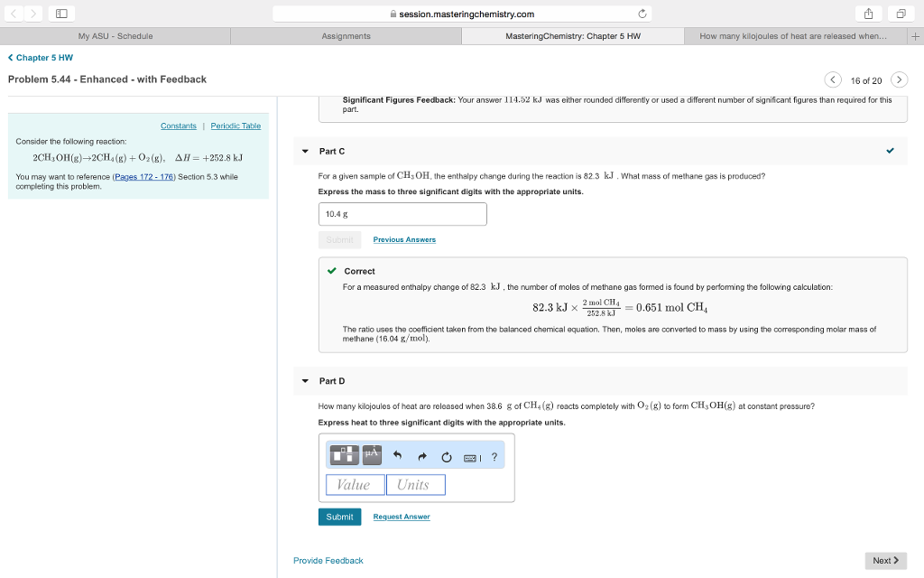Screen dimensions: 924x578
Task: Switch to the Assignments tab
Action: point(346,35)
